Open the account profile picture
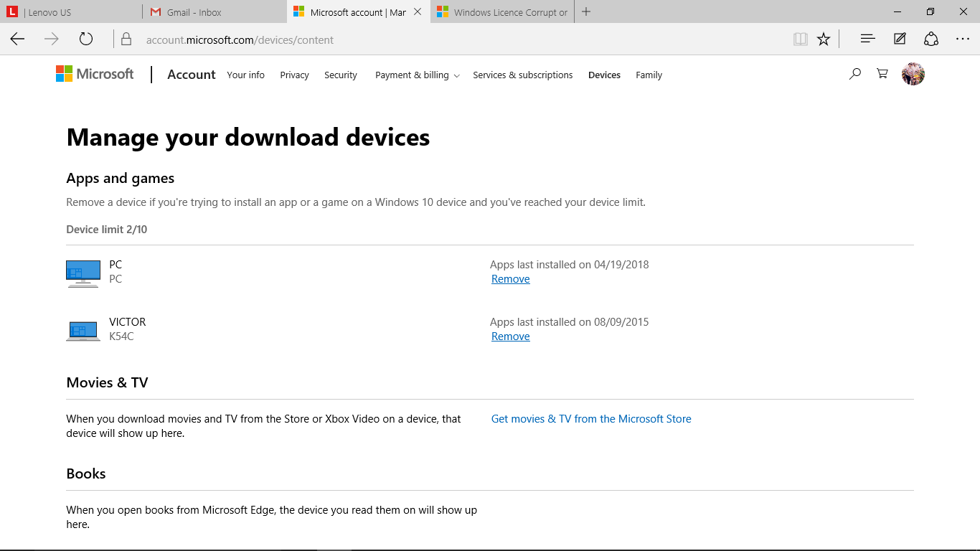This screenshot has width=980, height=551. point(913,74)
